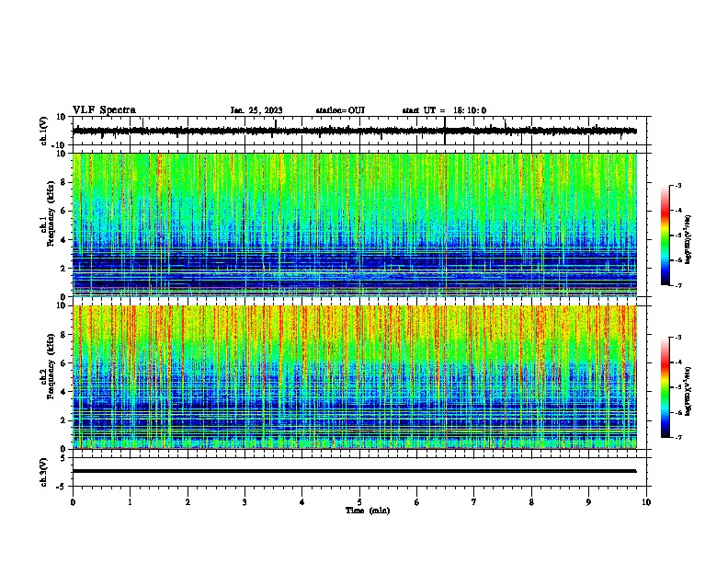Click the "station=OUI" header label
The image size is (728, 563).
click(340, 110)
